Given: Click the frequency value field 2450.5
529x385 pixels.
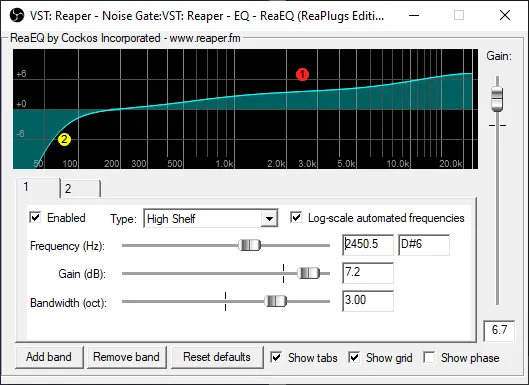Looking at the screenshot, I should (368, 245).
